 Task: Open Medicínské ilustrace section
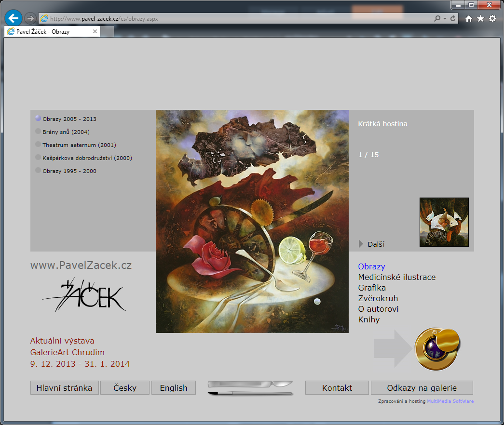[397, 277]
